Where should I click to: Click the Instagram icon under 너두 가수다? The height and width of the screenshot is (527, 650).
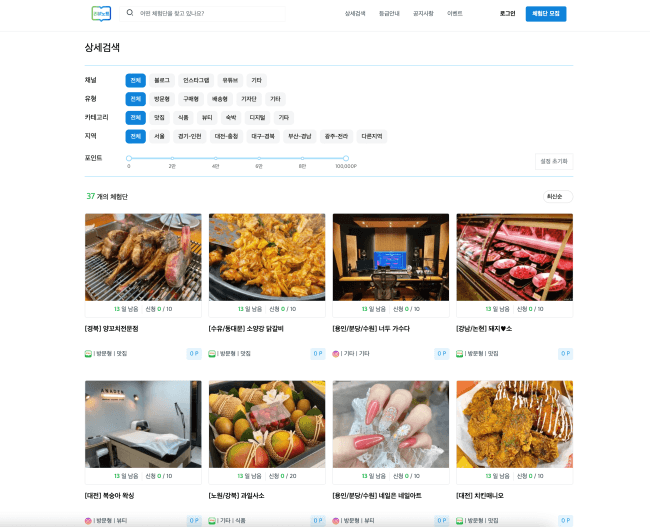(336, 354)
